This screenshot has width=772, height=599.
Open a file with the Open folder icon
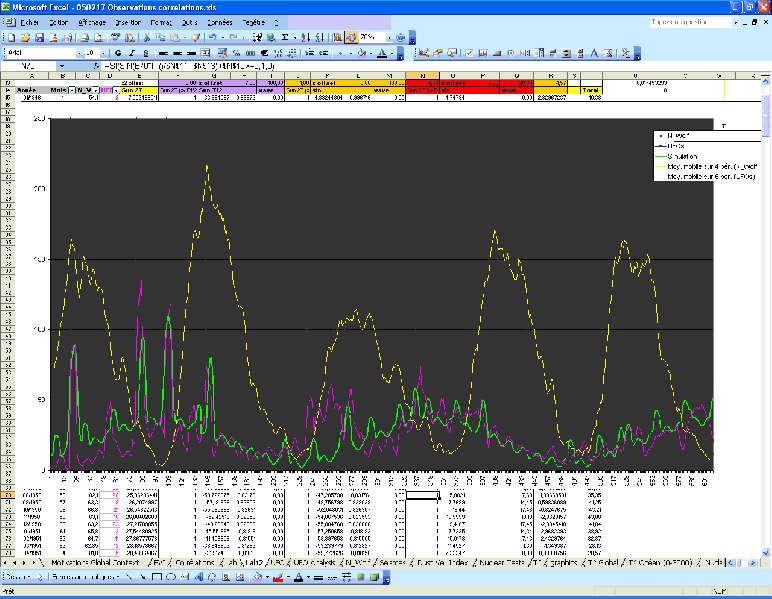click(26, 37)
